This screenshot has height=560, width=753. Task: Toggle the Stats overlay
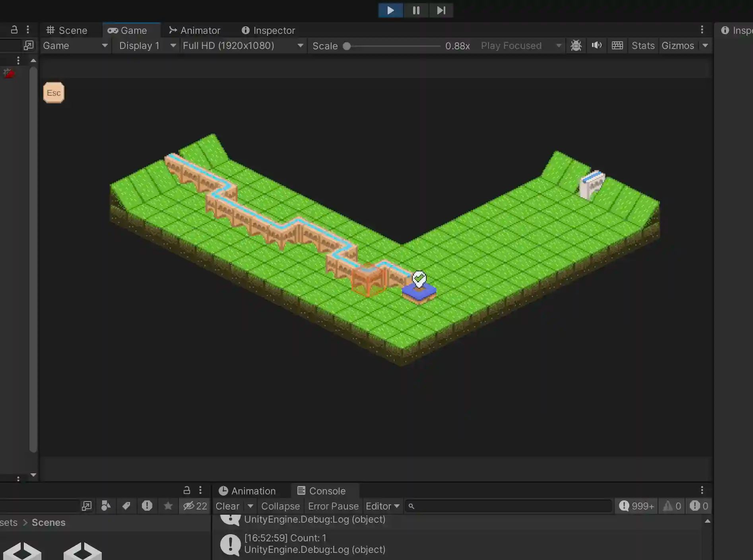643,46
